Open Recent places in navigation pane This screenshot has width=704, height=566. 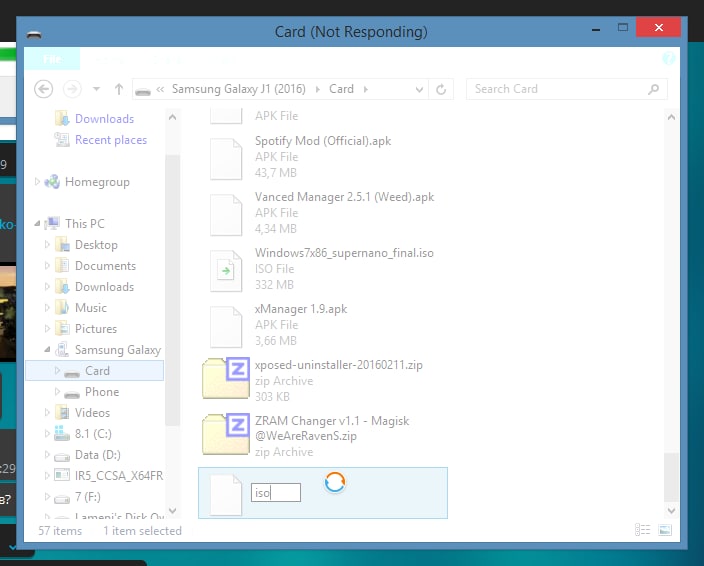click(111, 140)
